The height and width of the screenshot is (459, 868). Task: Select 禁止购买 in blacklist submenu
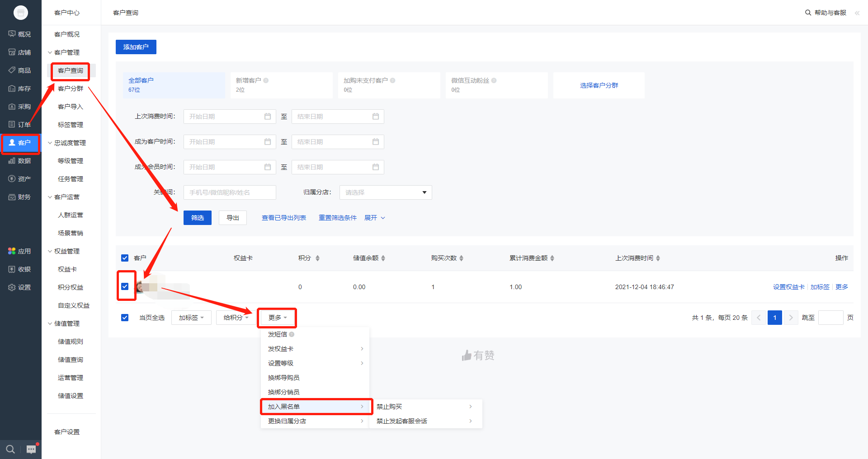(389, 407)
